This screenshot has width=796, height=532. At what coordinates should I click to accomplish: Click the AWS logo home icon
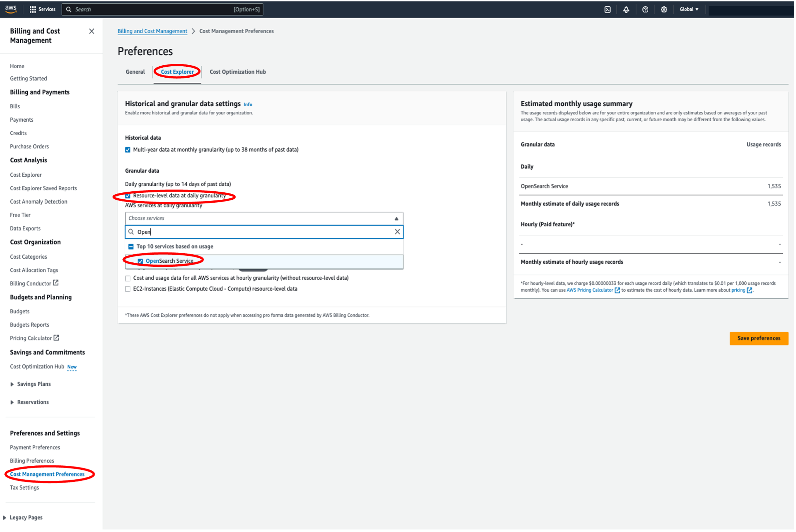coord(11,9)
